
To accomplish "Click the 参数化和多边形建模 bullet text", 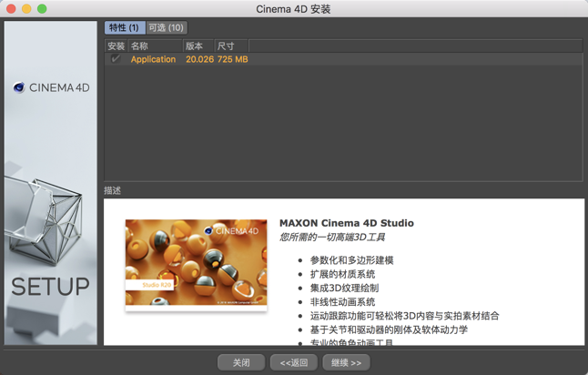I will [351, 260].
